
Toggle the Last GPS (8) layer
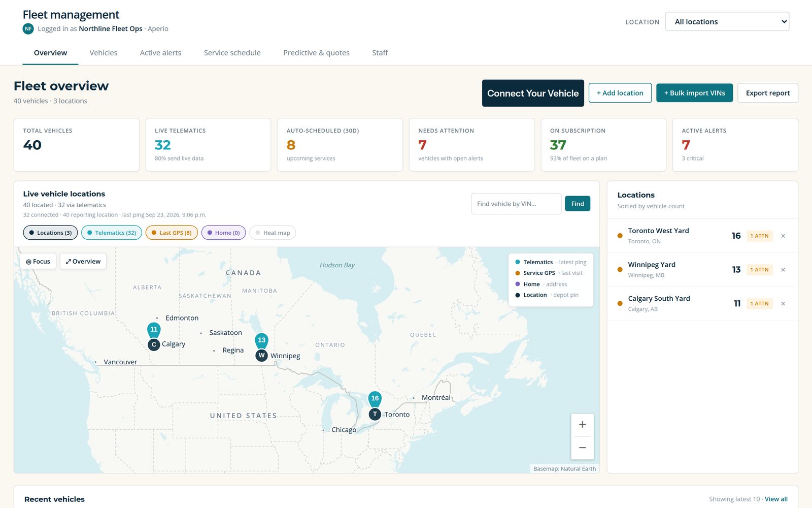point(172,233)
